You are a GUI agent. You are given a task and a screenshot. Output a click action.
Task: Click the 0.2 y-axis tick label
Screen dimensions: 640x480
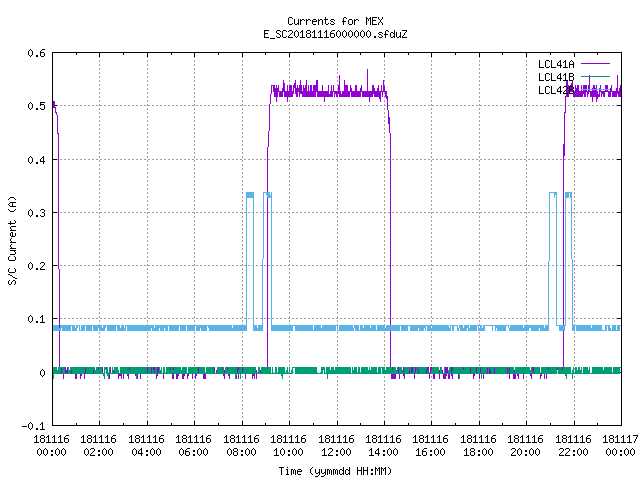click(x=36, y=266)
